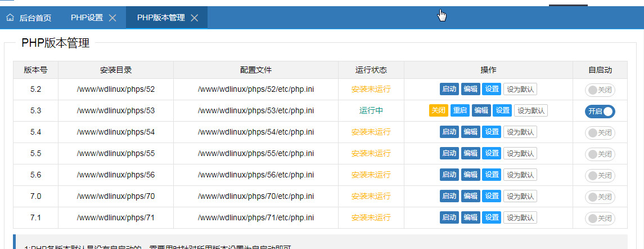Close the PHP设置 tab
This screenshot has height=249, width=644.
click(112, 18)
